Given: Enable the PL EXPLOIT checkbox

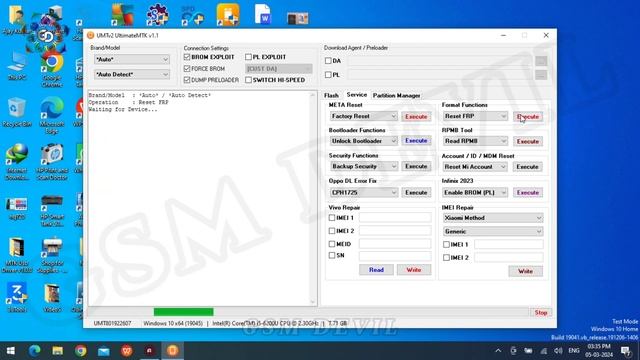Looking at the screenshot, I should 248,57.
